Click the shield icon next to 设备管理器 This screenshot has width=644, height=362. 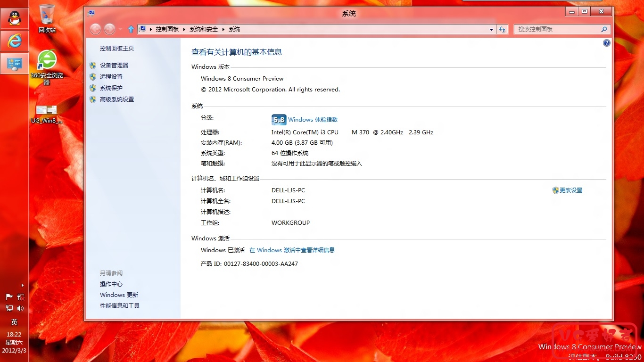(93, 66)
